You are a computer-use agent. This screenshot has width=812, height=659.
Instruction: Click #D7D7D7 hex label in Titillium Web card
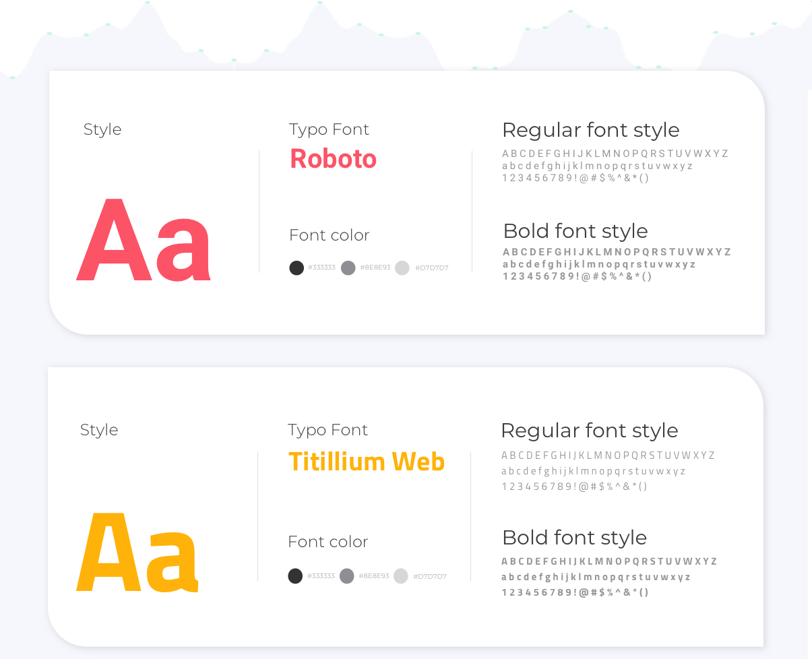(x=430, y=576)
